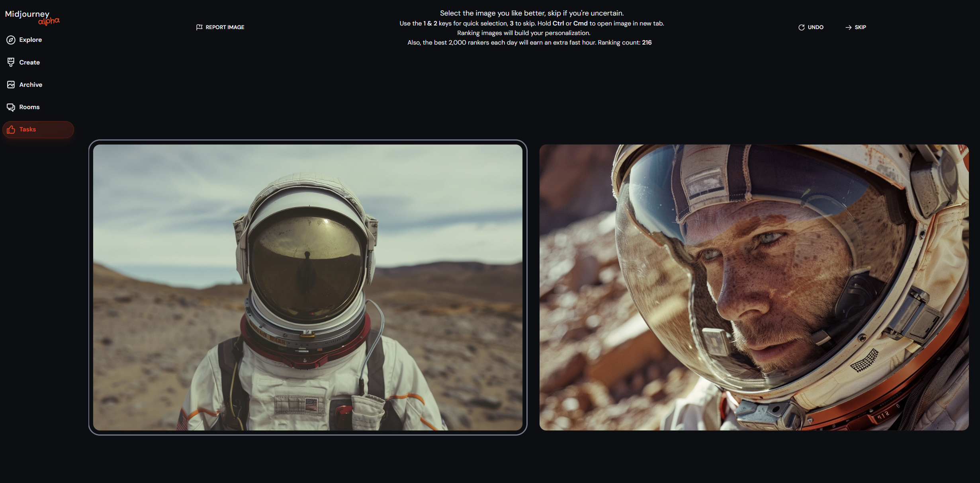Image resolution: width=980 pixels, height=483 pixels.
Task: Click the UNDO button
Action: coord(811,27)
